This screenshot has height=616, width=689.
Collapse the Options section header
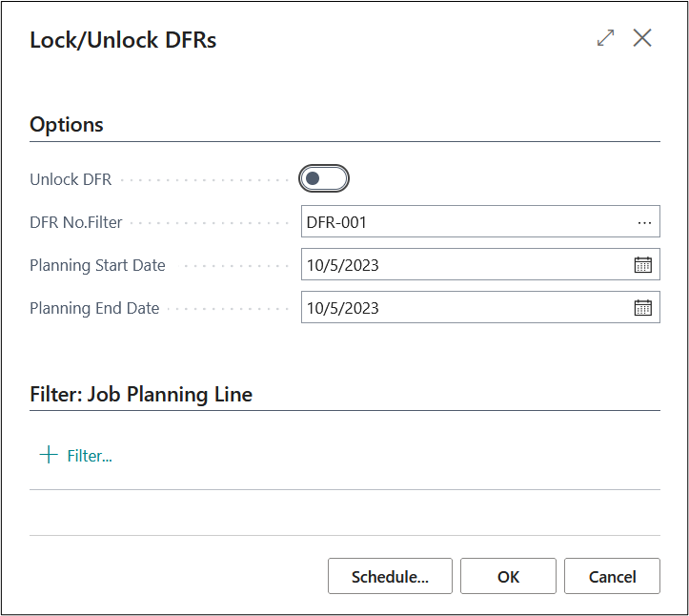click(x=67, y=125)
